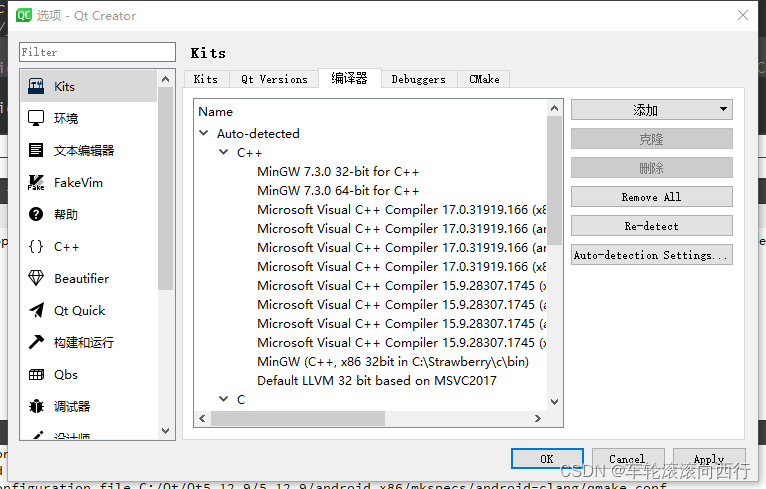
Task: Click the compiler list vertical scrollbar thumb
Action: pyautogui.click(x=554, y=180)
